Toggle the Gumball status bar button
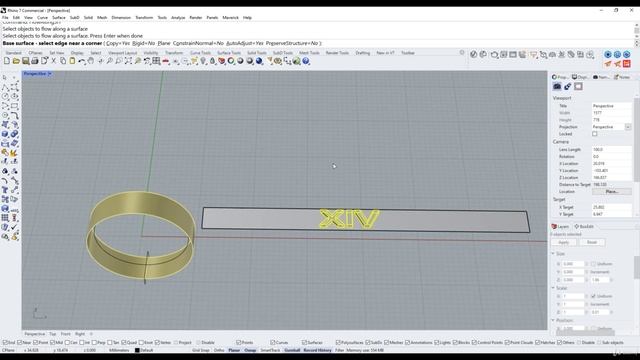Viewport: 640px width, 360px height. coord(292,350)
